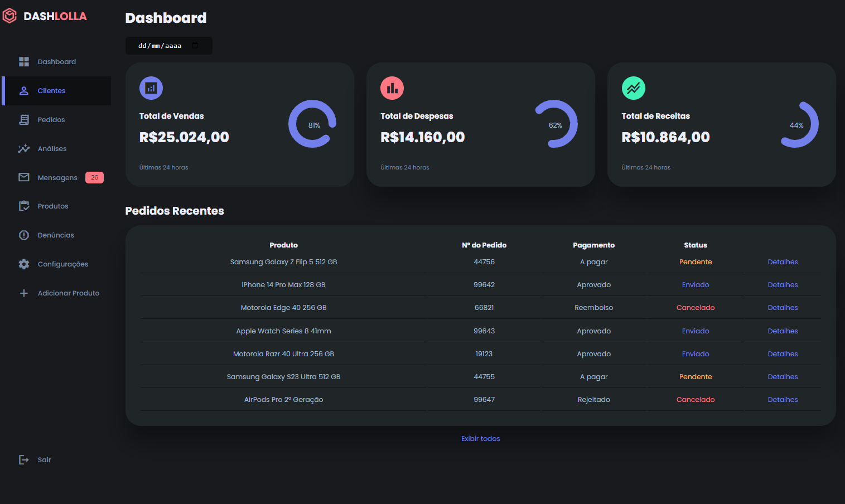Viewport: 845px width, 504px height.
Task: Click Adicionar Produto in the sidebar
Action: (x=68, y=293)
